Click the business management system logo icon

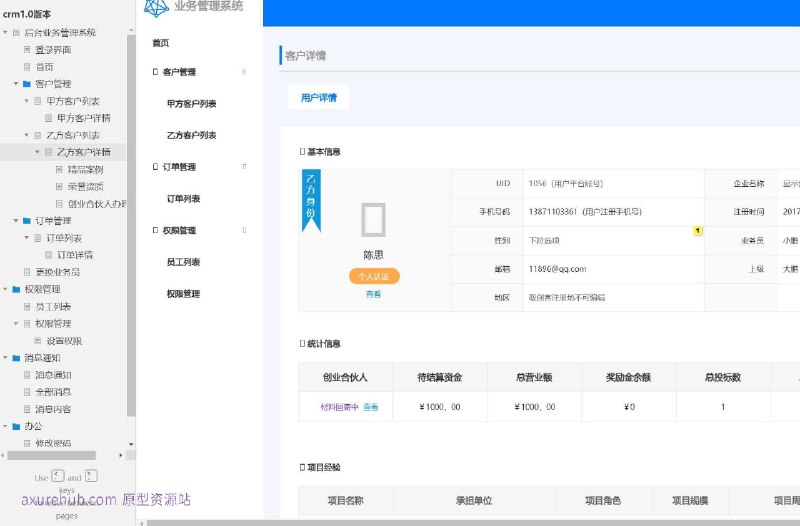(156, 7)
